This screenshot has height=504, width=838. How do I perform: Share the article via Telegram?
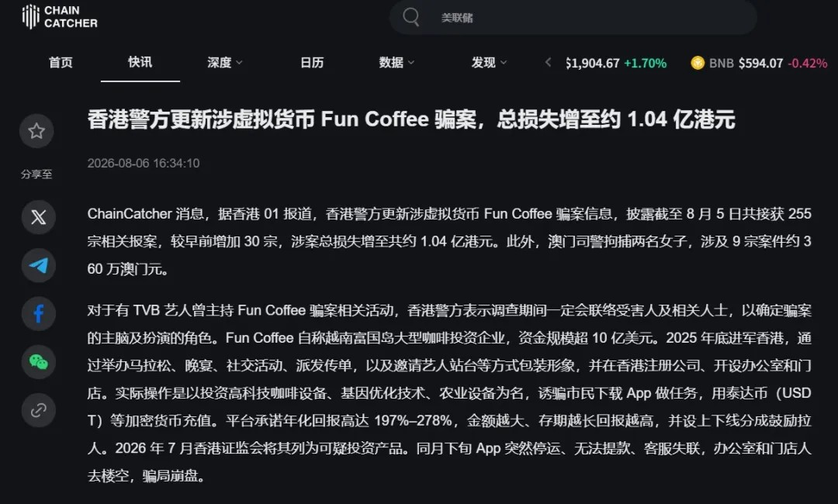click(x=39, y=265)
